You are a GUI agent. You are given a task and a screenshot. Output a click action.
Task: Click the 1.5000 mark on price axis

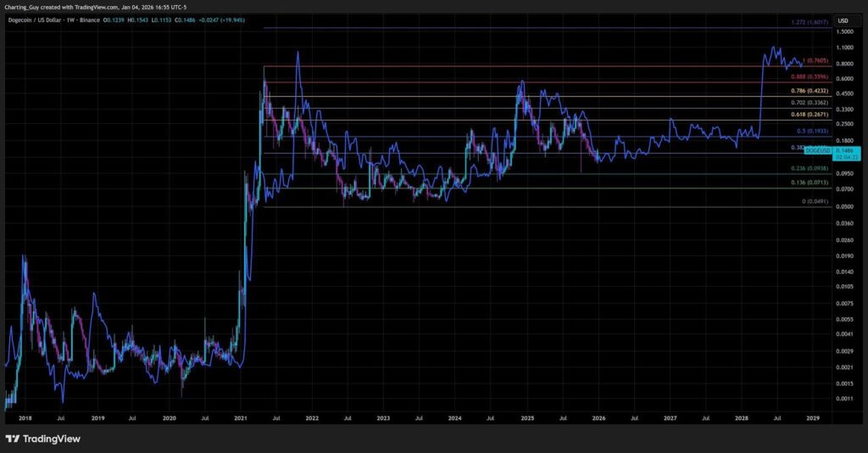point(843,32)
